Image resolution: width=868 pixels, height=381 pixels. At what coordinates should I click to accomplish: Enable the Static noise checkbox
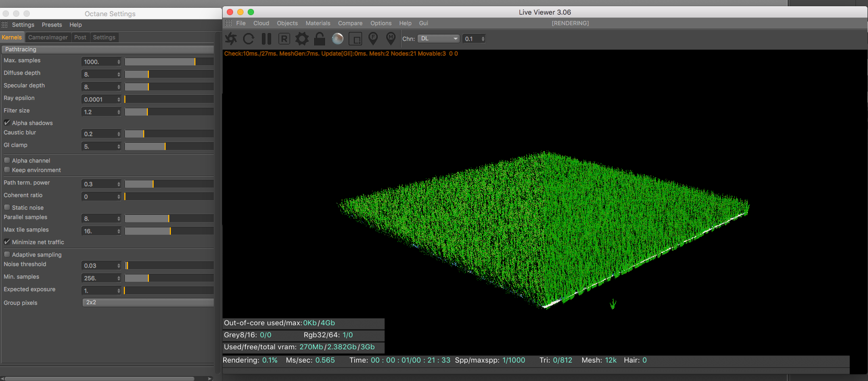point(7,207)
